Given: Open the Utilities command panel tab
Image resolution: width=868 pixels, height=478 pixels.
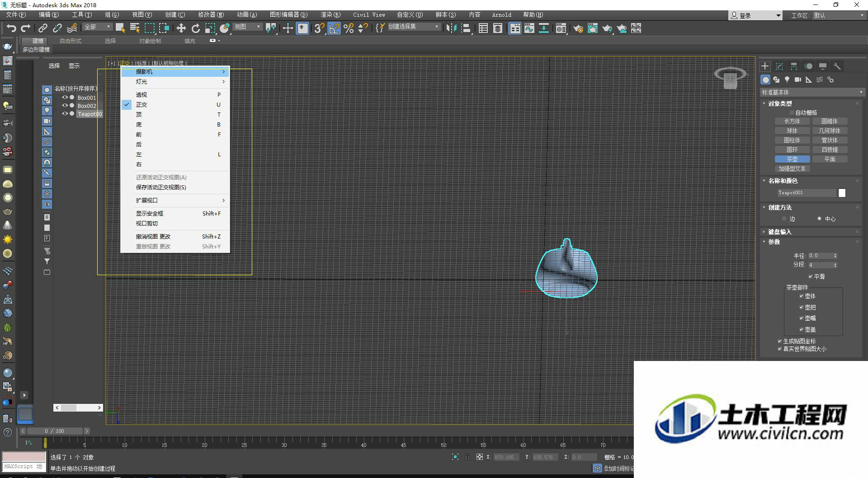Looking at the screenshot, I should 837,66.
